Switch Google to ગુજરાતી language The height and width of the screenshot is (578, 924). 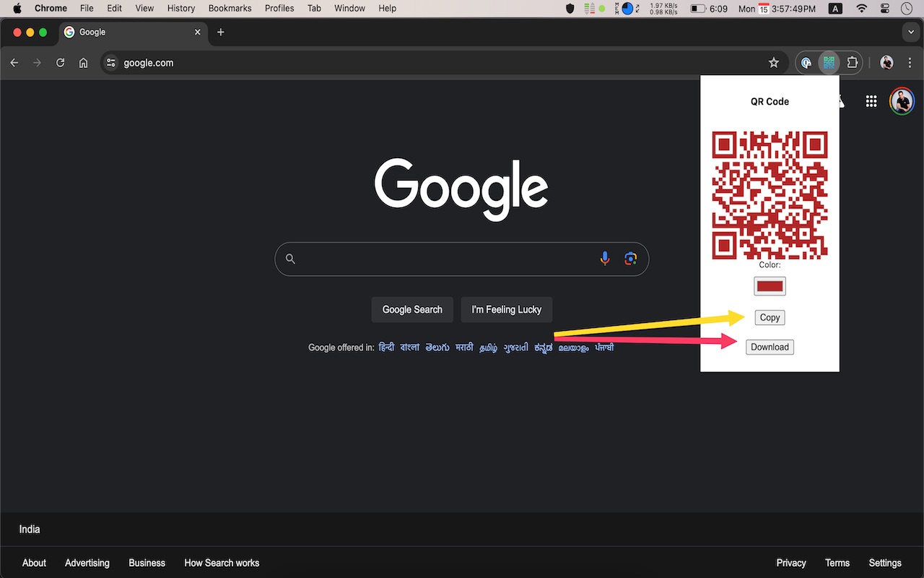(515, 348)
